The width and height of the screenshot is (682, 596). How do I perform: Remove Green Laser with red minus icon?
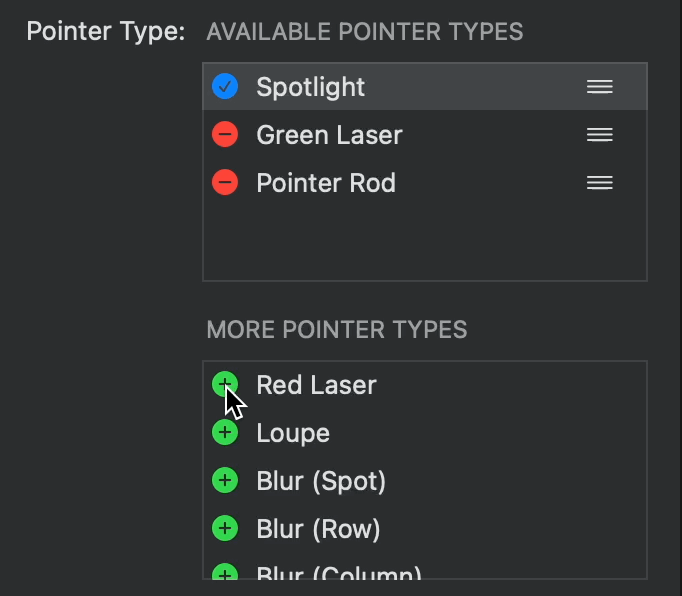click(x=225, y=135)
